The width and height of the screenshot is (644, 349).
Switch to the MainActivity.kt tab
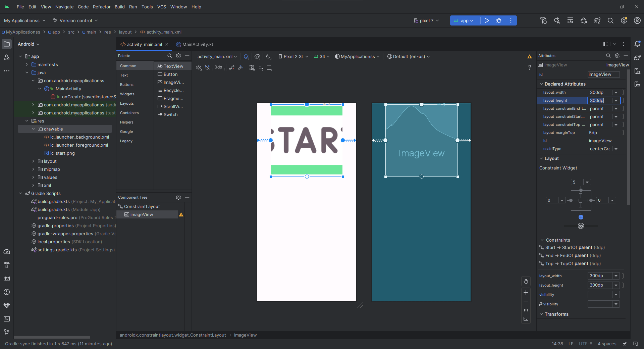coord(194,44)
